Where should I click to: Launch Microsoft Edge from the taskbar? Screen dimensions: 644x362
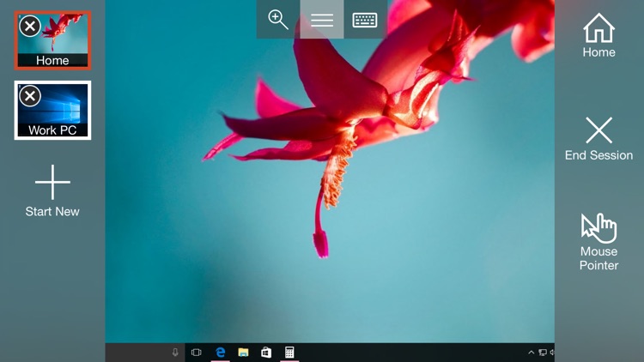click(x=221, y=353)
